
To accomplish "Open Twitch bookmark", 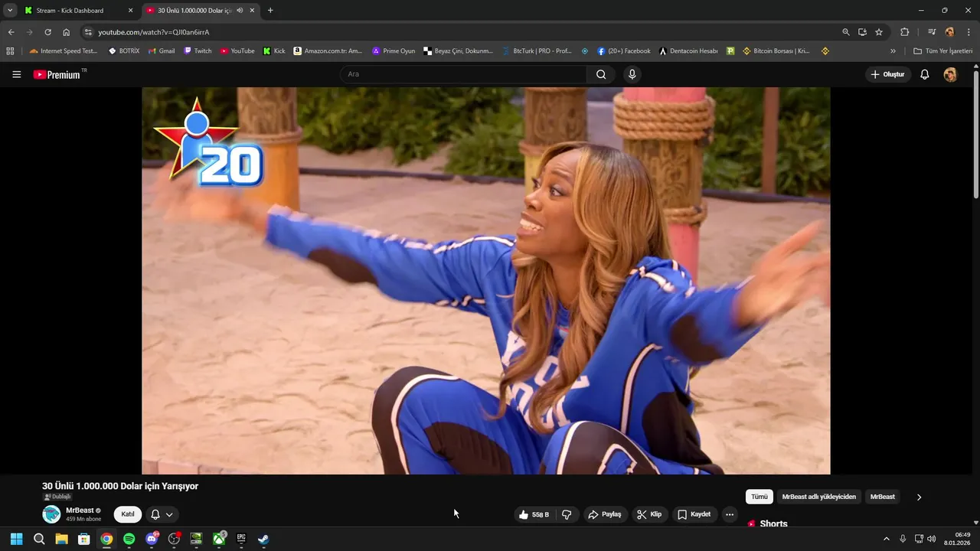I will pyautogui.click(x=198, y=51).
